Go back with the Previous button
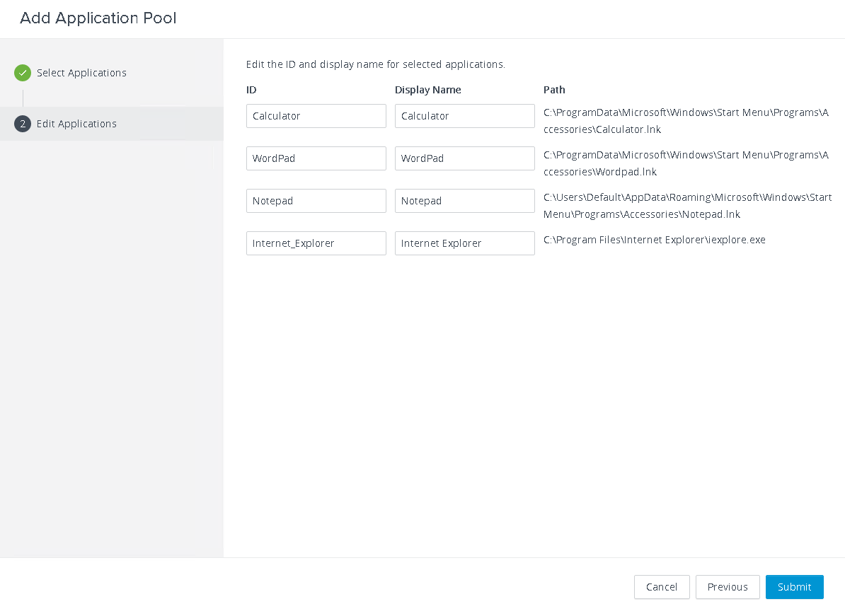The height and width of the screenshot is (616, 845). 728,587
